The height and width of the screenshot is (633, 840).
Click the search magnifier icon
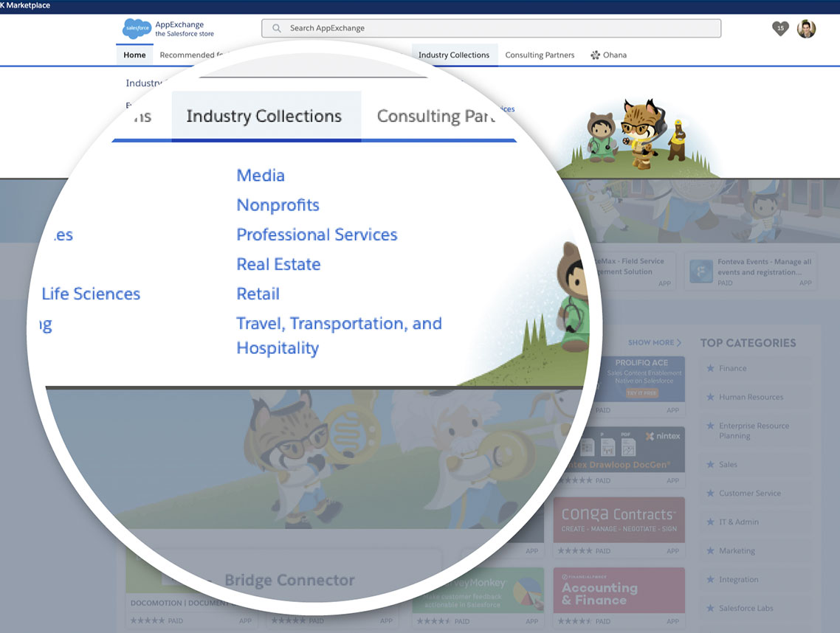pos(276,28)
